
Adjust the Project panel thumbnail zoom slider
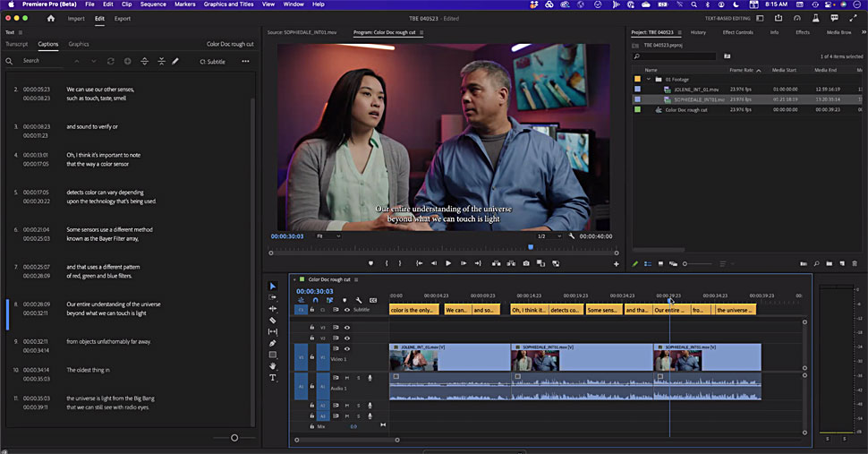click(685, 263)
